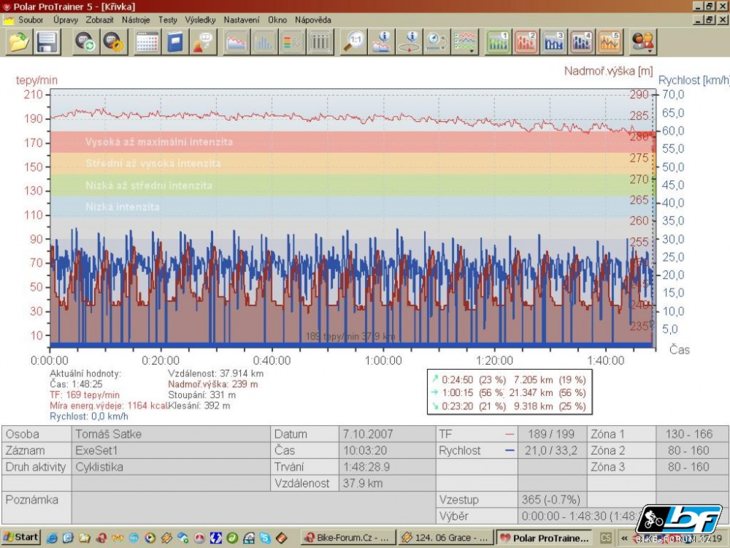Click the blue Rychlost line color swatch
Image resolution: width=730 pixels, height=548 pixels.
509,451
